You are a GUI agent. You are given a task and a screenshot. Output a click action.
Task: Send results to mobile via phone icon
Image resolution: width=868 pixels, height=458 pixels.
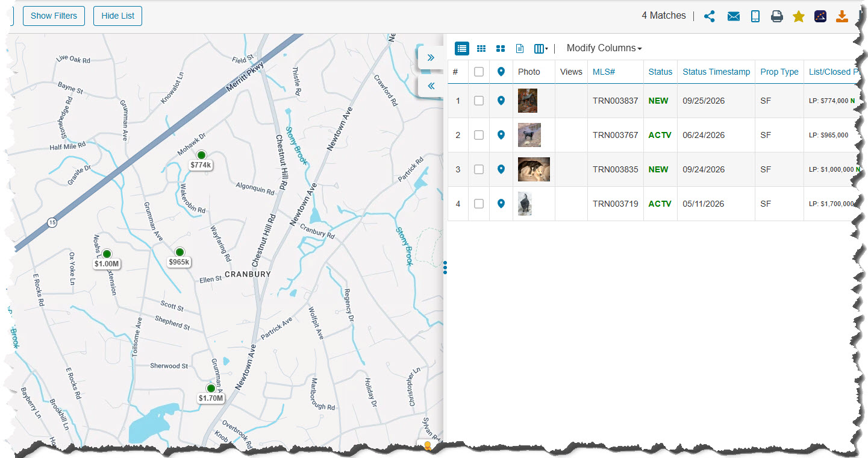[755, 16]
